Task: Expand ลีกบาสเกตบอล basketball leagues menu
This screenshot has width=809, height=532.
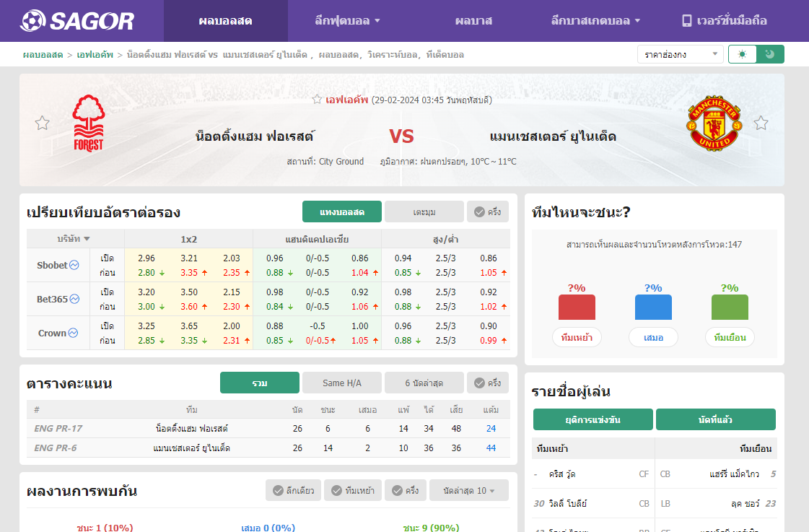Action: point(595,21)
